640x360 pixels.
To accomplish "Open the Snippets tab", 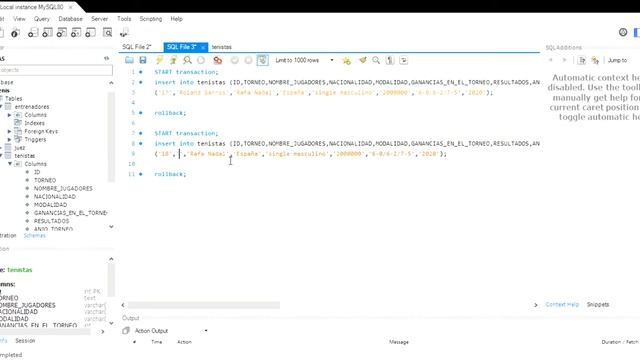I will pyautogui.click(x=598, y=304).
